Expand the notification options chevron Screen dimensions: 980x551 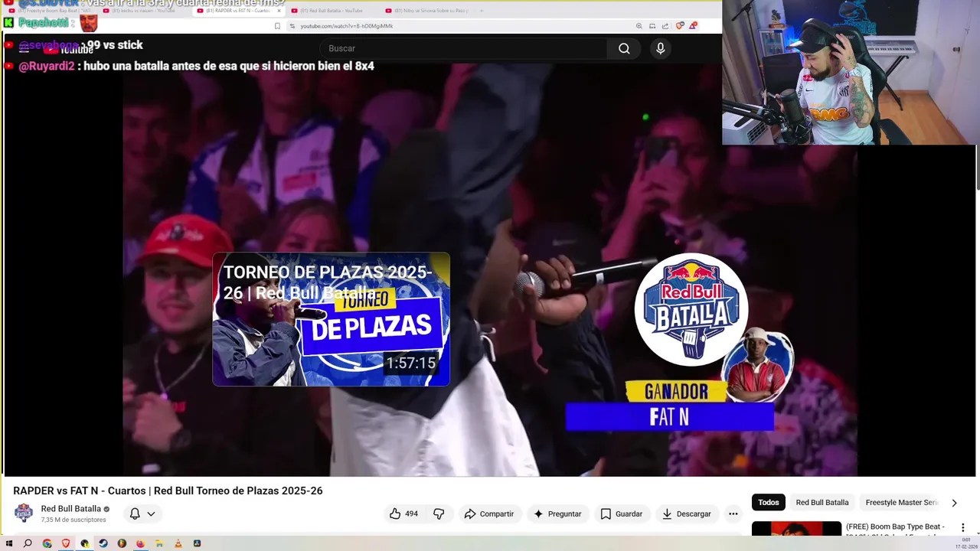(x=151, y=514)
